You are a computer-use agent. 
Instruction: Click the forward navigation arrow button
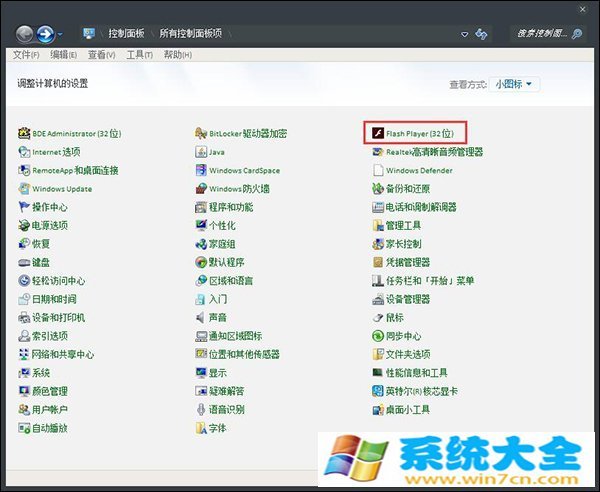click(46, 34)
